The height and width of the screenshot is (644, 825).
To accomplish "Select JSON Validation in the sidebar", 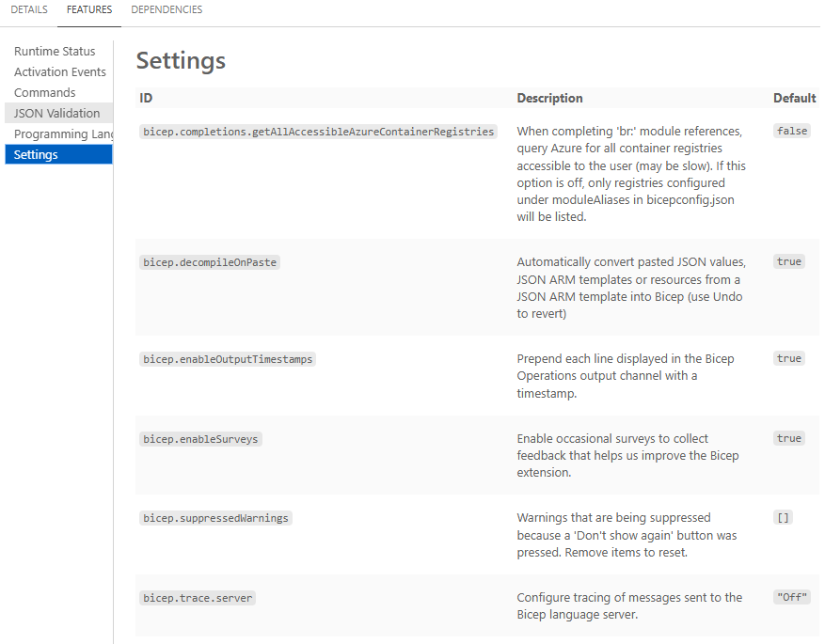I will click(54, 113).
